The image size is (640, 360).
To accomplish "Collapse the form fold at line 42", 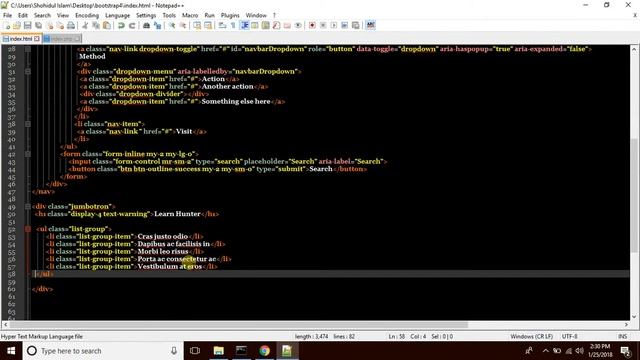I will [x=28, y=154].
